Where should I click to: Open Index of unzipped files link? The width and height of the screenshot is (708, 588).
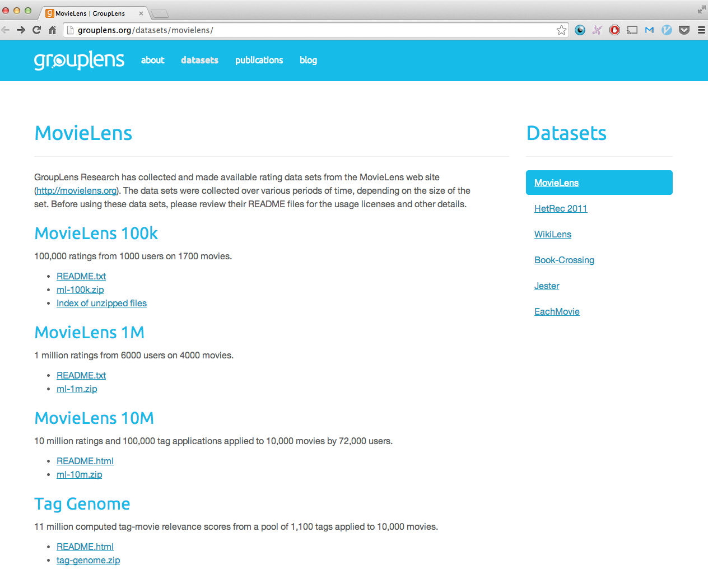click(x=101, y=303)
